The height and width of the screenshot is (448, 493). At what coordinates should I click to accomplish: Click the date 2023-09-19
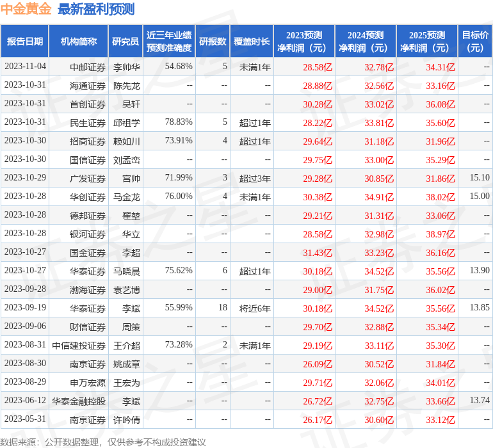click(x=25, y=307)
